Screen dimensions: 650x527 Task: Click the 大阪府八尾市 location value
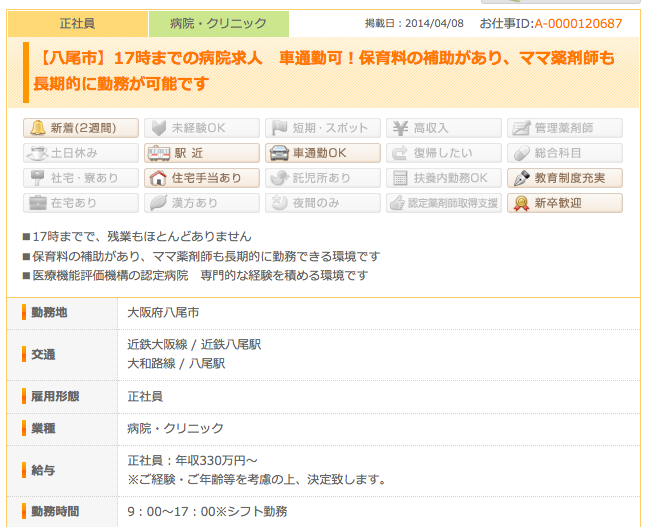pyautogui.click(x=163, y=312)
